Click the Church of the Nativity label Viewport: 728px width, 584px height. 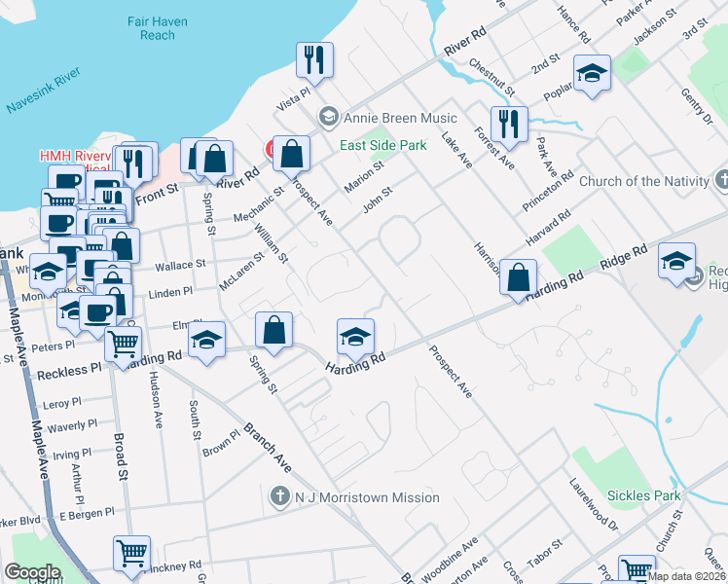(x=644, y=181)
